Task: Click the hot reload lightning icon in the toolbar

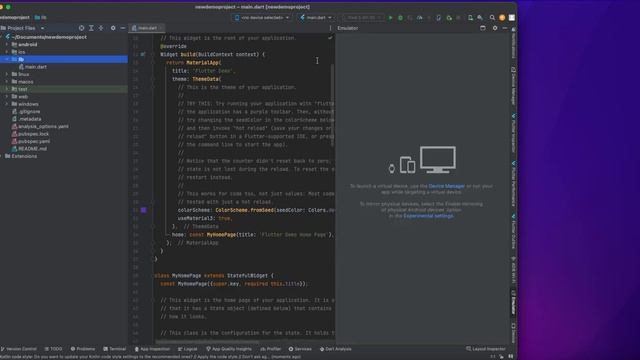Action: tap(429, 18)
